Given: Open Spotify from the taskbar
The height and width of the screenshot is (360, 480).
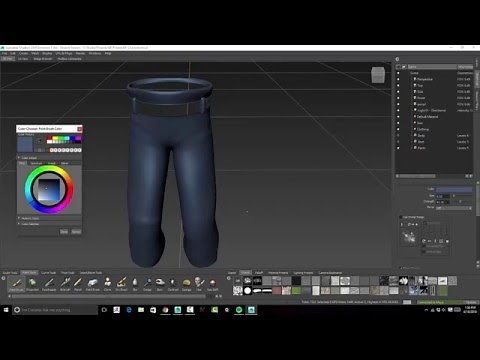Looking at the screenshot, I should coord(239,310).
